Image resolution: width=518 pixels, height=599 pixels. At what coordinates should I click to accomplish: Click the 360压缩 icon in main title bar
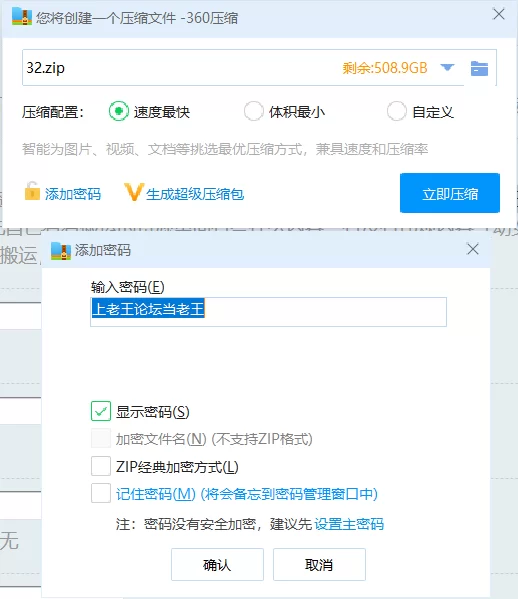pos(22,16)
